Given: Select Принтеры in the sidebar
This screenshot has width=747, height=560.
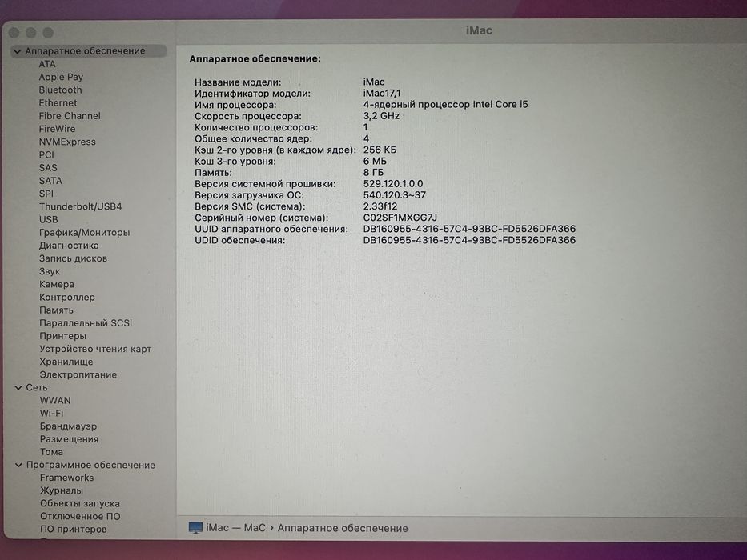Looking at the screenshot, I should (x=62, y=336).
